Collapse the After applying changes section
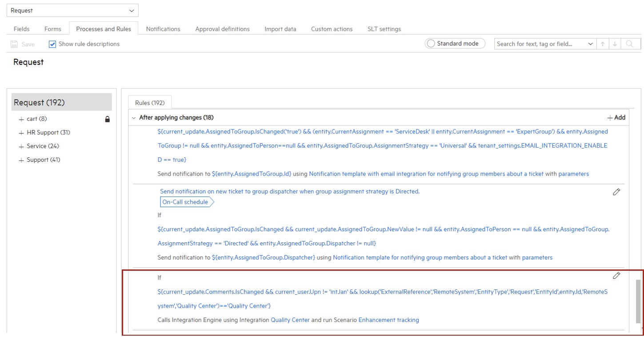The image size is (644, 337). (133, 117)
